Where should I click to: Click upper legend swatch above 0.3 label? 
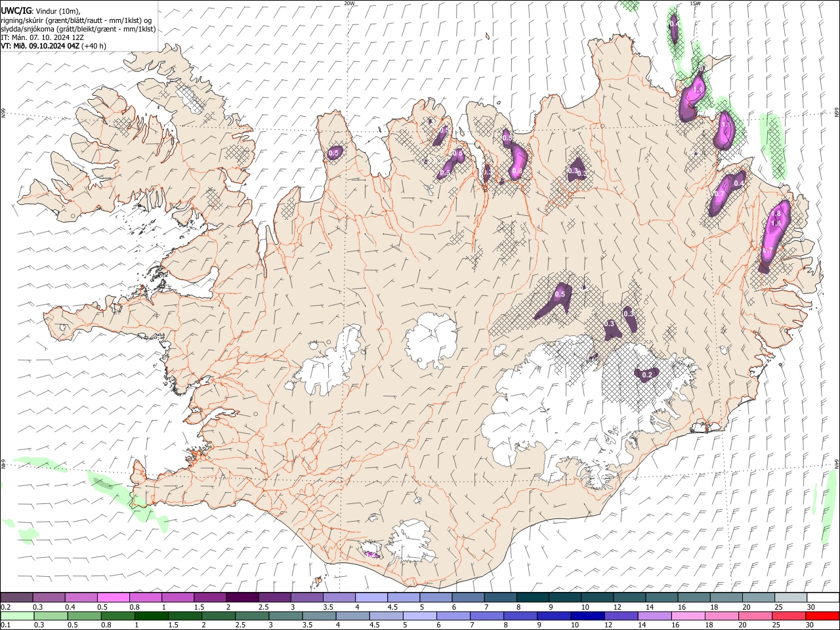tap(49, 597)
